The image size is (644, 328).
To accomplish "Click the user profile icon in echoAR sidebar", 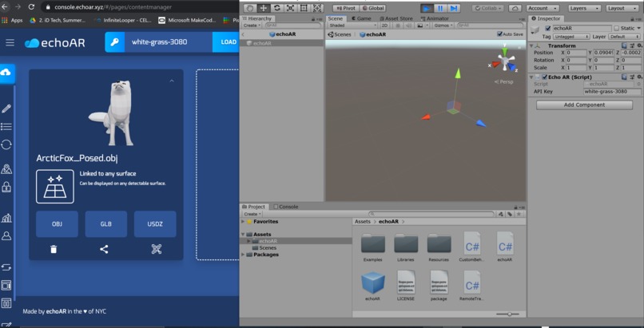I will 6,235.
